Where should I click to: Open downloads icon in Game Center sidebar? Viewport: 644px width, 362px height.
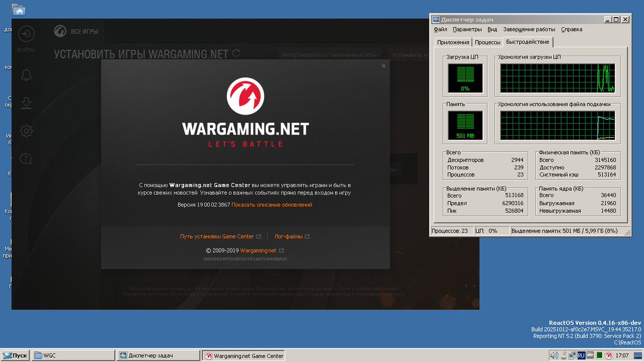26,103
